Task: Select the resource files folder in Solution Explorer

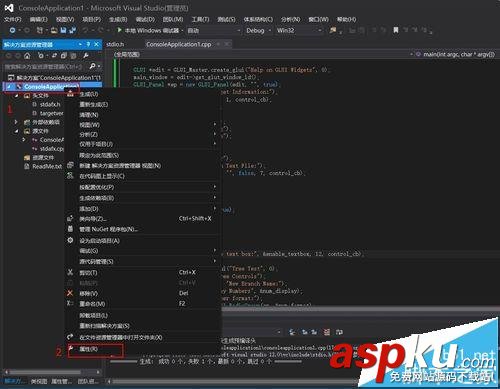Action: [x=43, y=157]
